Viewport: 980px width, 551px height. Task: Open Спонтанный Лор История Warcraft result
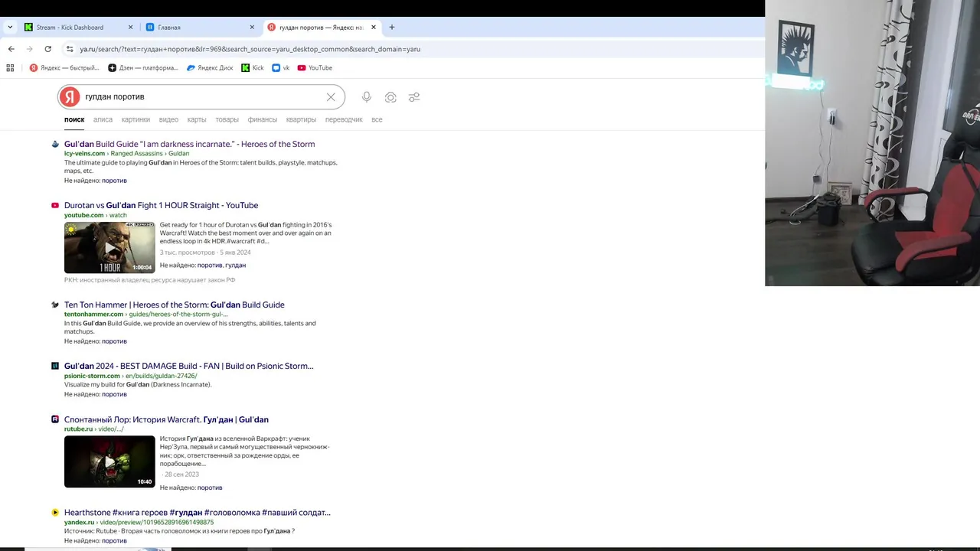(x=166, y=419)
